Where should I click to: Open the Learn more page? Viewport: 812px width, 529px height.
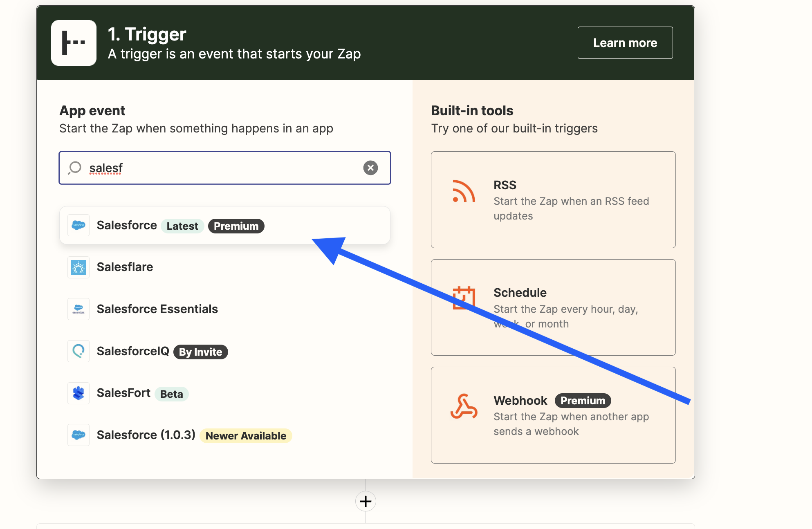[625, 42]
